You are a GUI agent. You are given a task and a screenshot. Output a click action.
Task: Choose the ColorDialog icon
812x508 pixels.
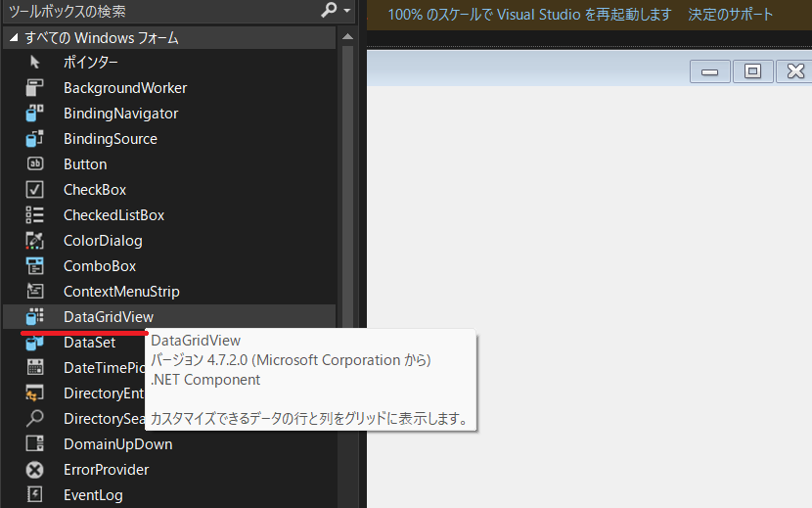pyautogui.click(x=35, y=241)
